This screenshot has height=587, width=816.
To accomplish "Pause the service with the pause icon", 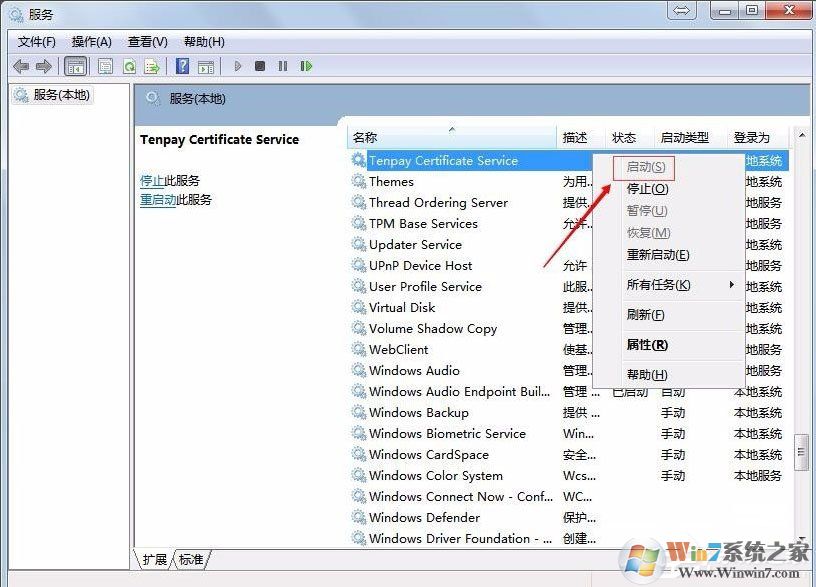I will [x=282, y=65].
